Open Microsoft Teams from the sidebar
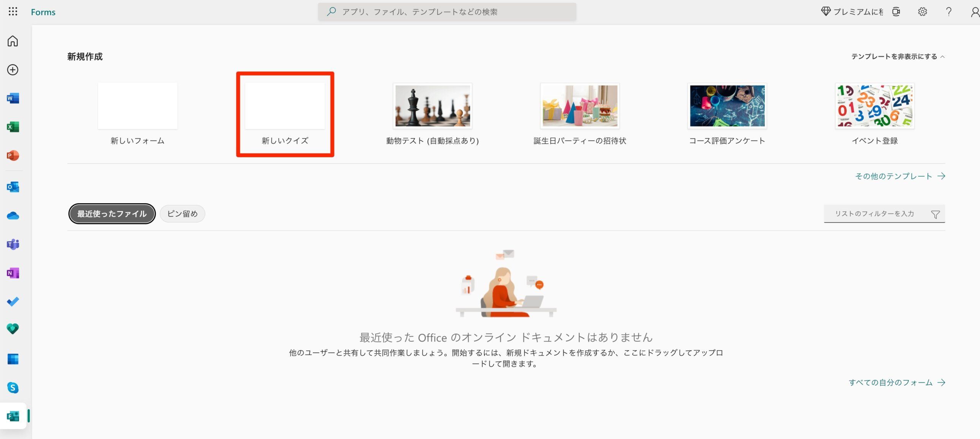Screen dimensions: 980x439 tap(13, 245)
